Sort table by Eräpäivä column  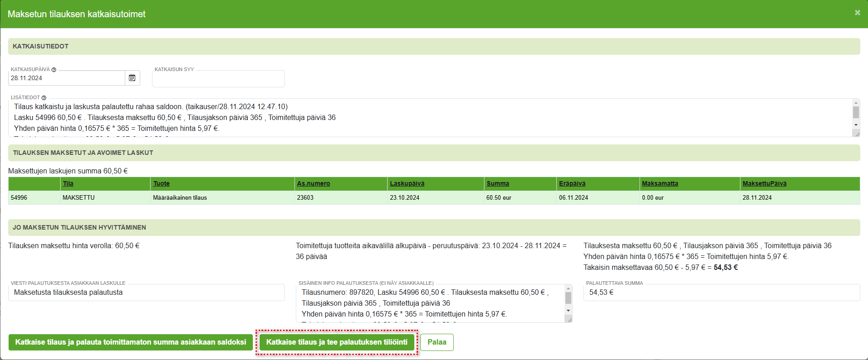572,183
